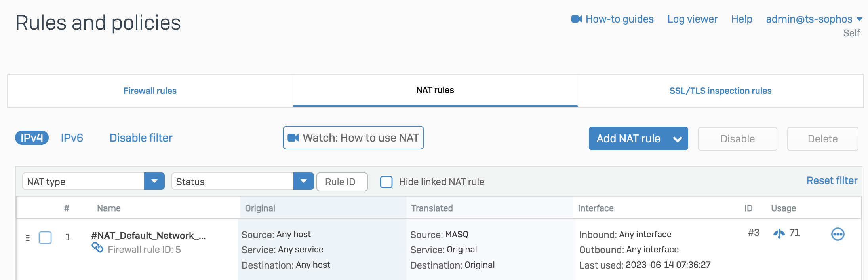
Task: Click the linked firewall rule chain icon
Action: (97, 248)
